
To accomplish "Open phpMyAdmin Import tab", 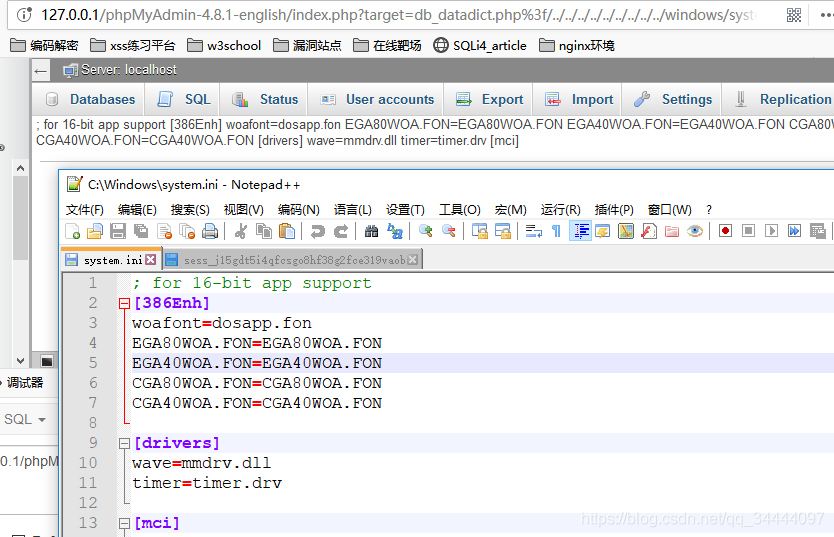I will coord(579,99).
